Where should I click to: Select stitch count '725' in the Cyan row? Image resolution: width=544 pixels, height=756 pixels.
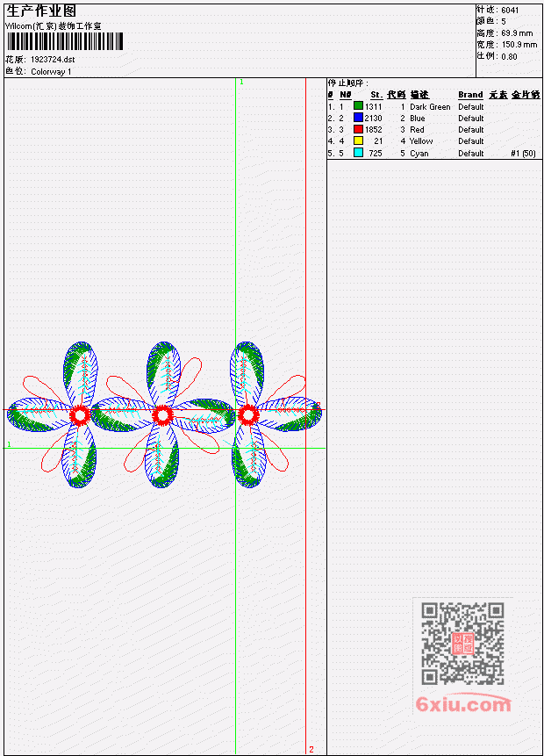pos(376,154)
